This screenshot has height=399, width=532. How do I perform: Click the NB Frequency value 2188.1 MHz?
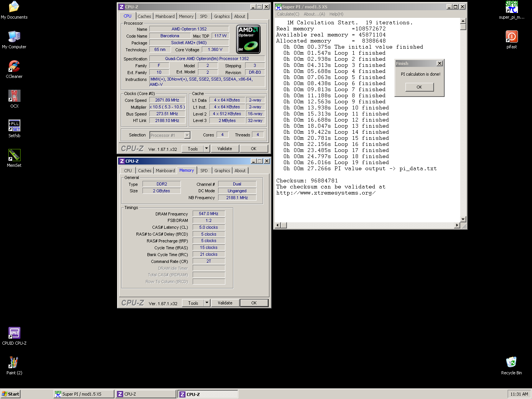237,198
